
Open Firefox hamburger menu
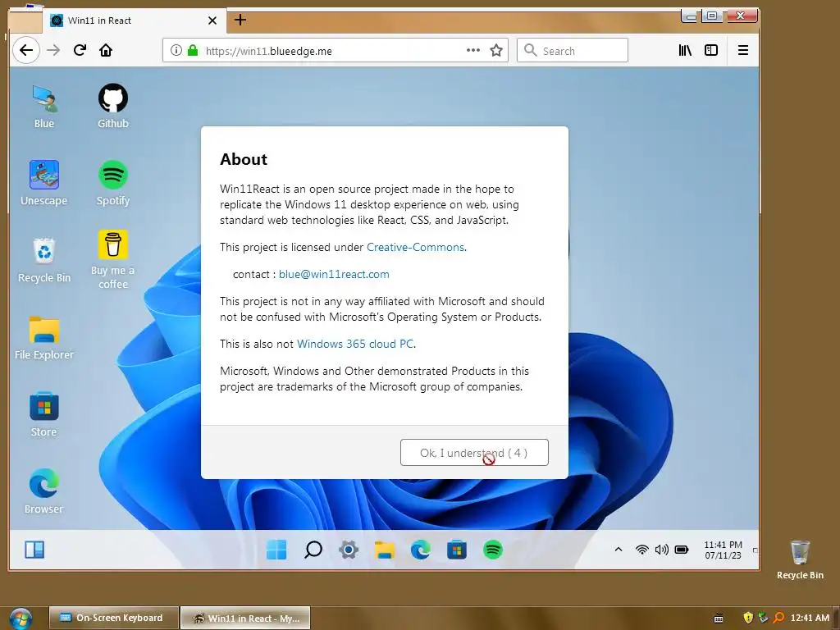[x=743, y=50]
